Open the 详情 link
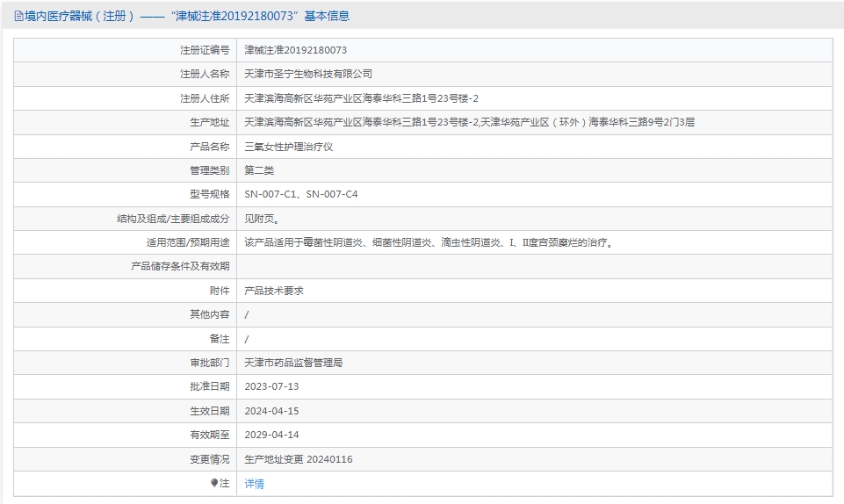844x504 pixels. (x=254, y=484)
